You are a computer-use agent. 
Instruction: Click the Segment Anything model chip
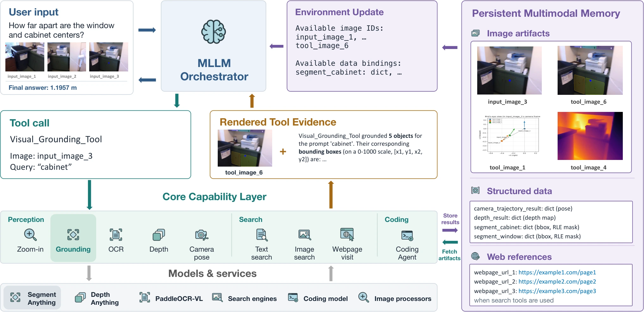tap(33, 298)
